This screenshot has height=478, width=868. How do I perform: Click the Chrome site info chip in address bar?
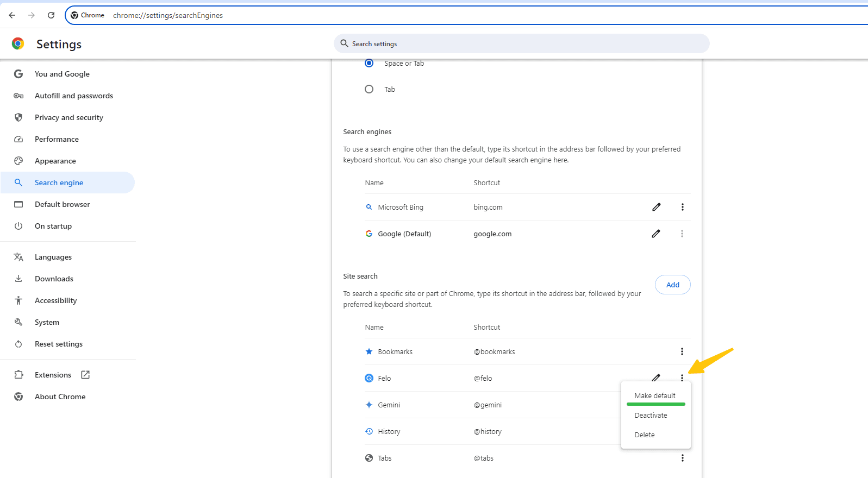(x=88, y=15)
